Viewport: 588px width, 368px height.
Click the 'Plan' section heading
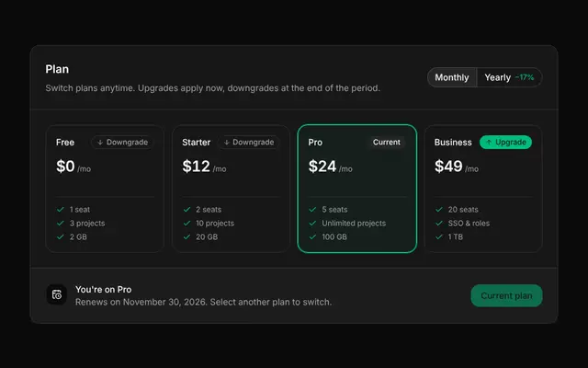tap(57, 69)
